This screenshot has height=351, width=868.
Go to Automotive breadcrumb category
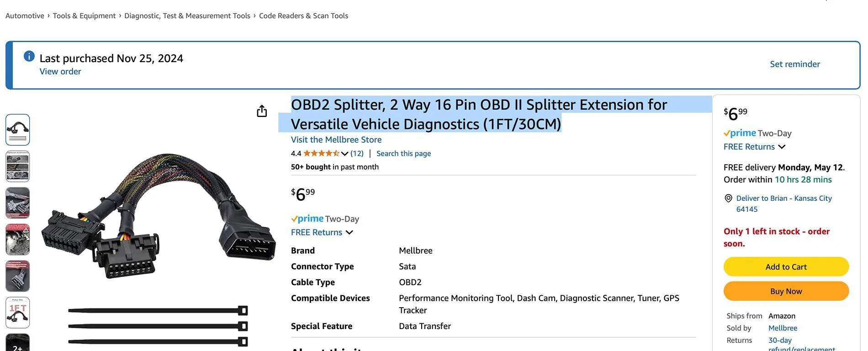point(25,16)
